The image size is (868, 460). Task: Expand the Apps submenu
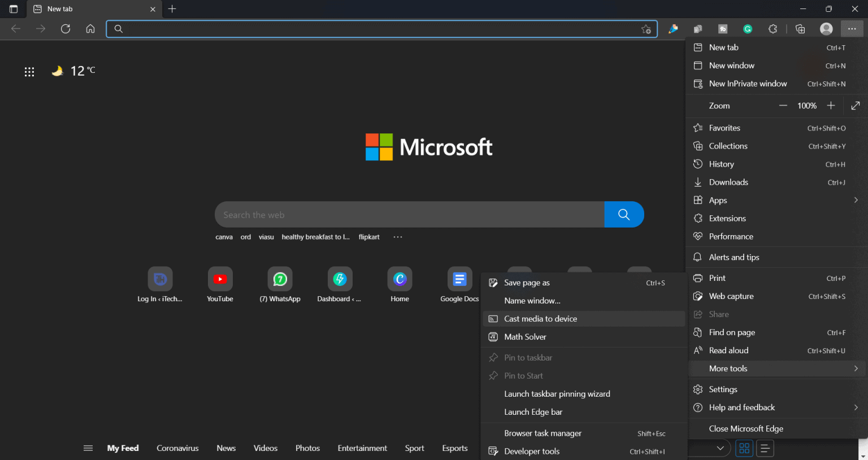tap(718, 200)
